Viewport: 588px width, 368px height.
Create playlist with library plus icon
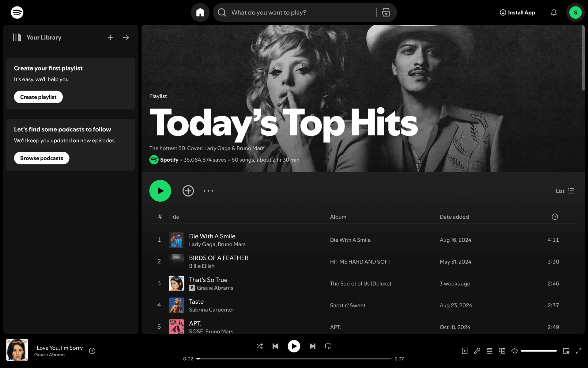(111, 37)
